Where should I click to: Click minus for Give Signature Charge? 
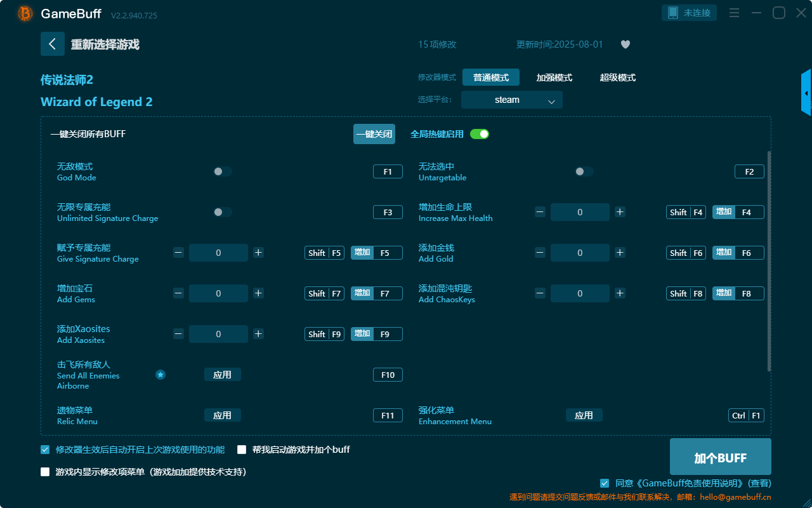click(x=178, y=253)
